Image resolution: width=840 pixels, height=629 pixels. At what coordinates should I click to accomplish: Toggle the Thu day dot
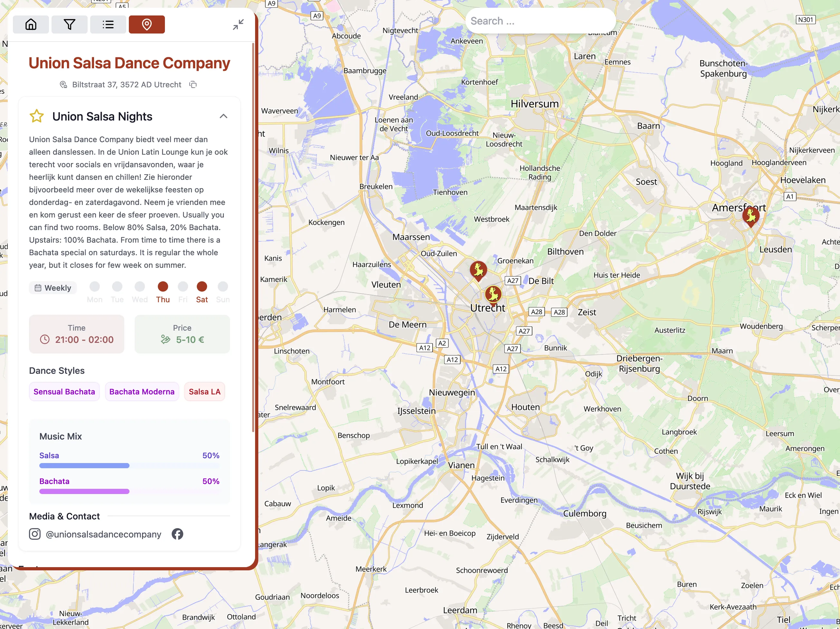[x=163, y=286]
